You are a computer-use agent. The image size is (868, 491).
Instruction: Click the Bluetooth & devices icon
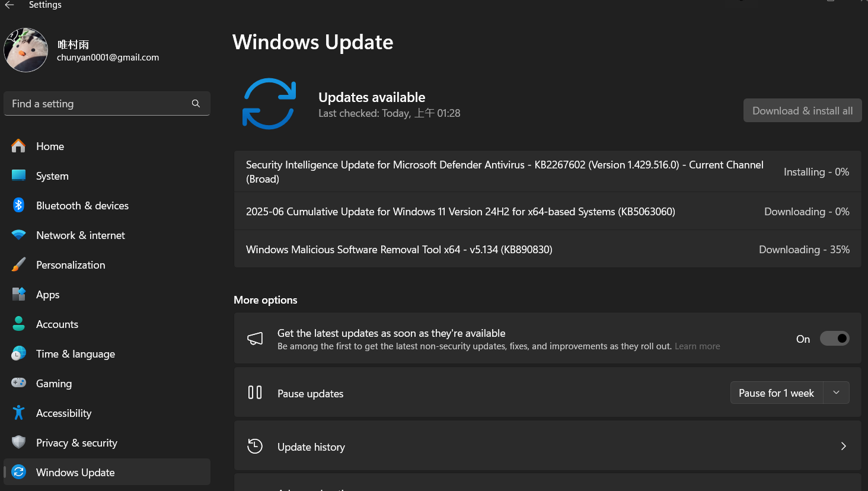19,205
